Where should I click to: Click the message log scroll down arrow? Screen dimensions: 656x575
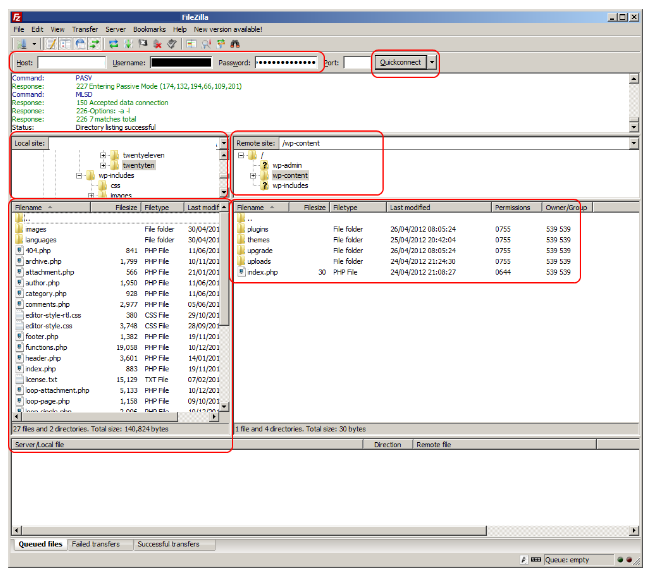point(634,127)
